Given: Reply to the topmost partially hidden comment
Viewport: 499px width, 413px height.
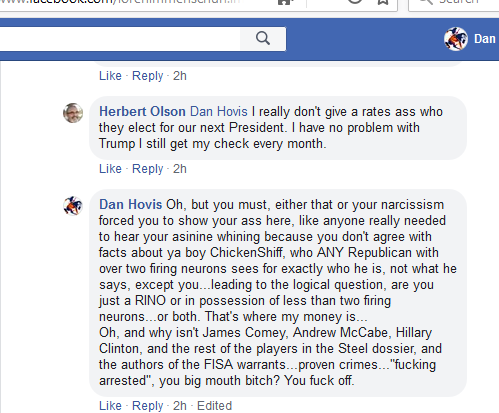Looking at the screenshot, I should click(148, 76).
